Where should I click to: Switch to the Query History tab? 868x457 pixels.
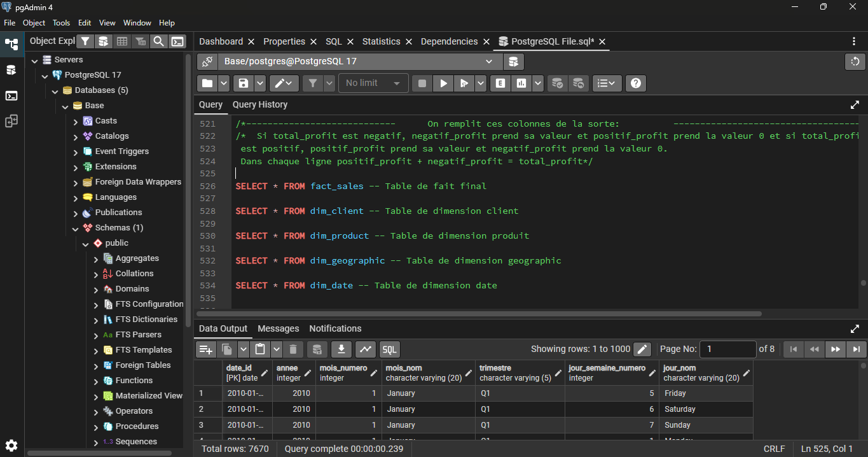[x=260, y=104]
